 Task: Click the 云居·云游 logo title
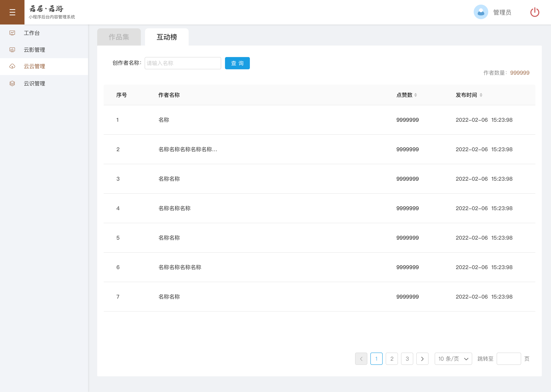[46, 9]
